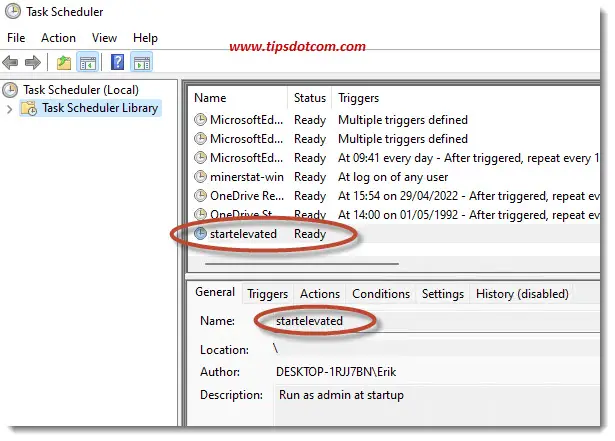Viewport: 615px width, 441px height.
Task: Open the History (disabled) tab
Action: coord(522,294)
